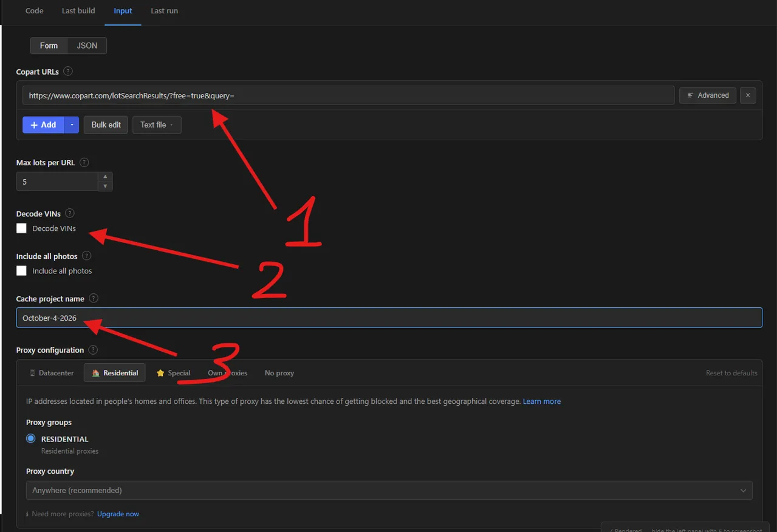Show help for Include all photos
777x532 pixels.
point(87,256)
